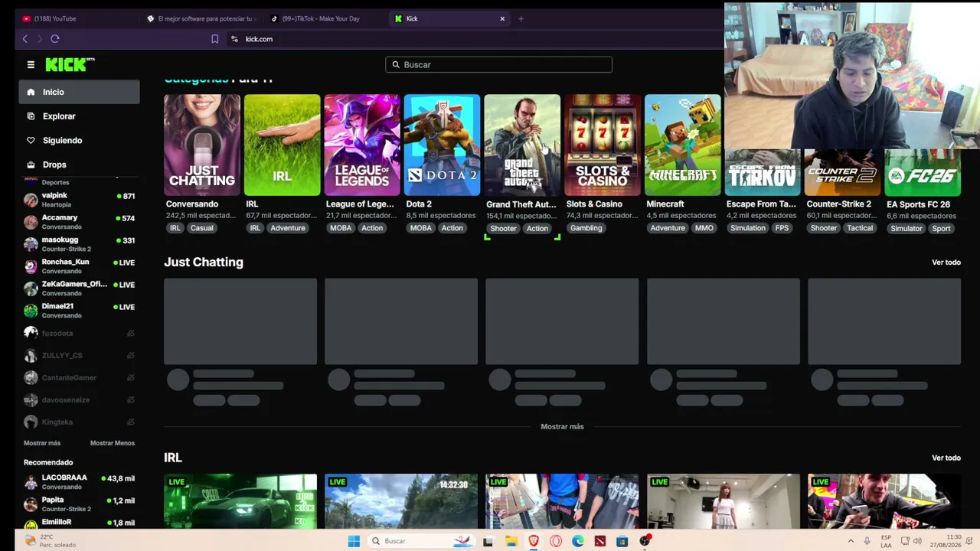
Task: Open the EA Sports FC 26 category
Action: tap(923, 172)
